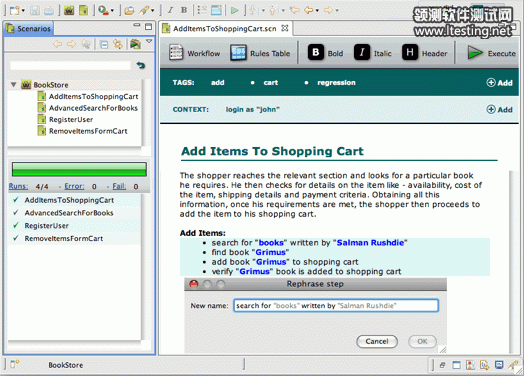This screenshot has width=524, height=376.
Task: Maximize the Scenarios view panel
Action: (148, 26)
